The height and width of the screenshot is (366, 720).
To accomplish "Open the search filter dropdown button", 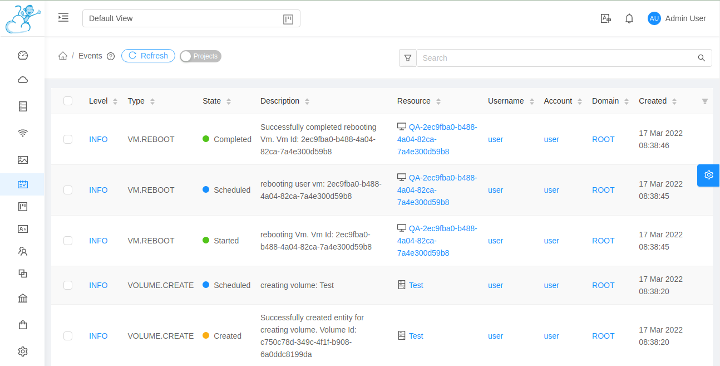I will tap(407, 58).
